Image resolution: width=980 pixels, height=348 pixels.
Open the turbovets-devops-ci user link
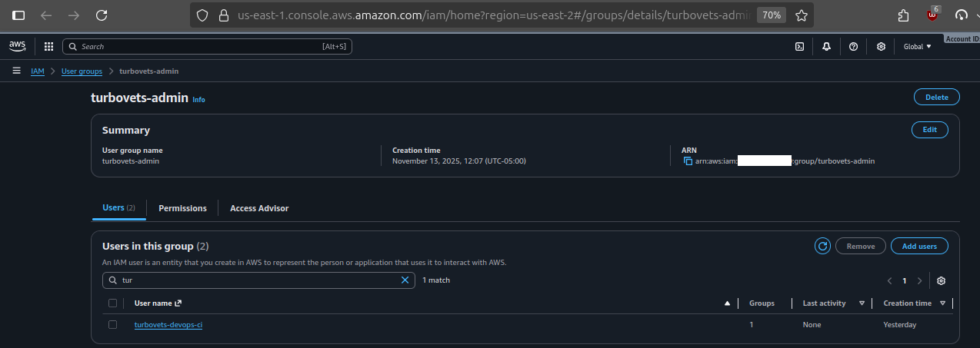tap(168, 325)
